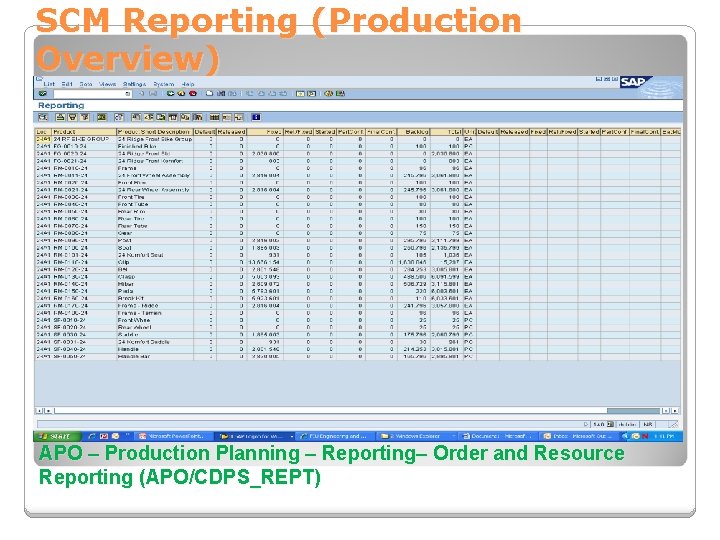
Task: Go to next page icon
Action: [x=272, y=94]
